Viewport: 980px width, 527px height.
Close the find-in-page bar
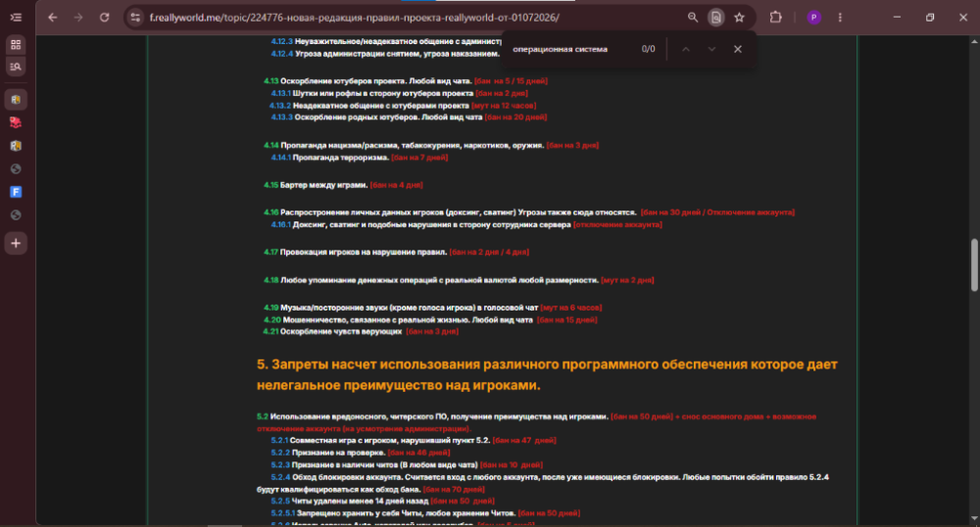pyautogui.click(x=738, y=49)
